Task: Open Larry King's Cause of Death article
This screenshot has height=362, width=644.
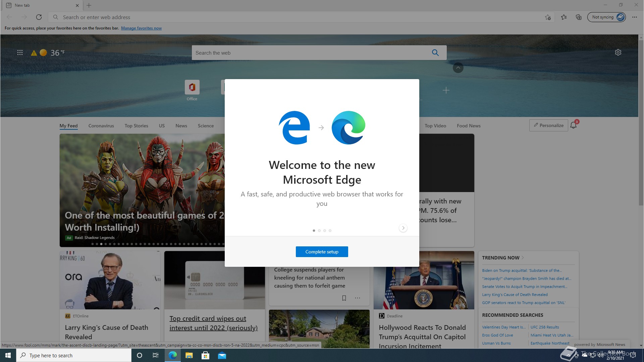Action: [x=106, y=332]
